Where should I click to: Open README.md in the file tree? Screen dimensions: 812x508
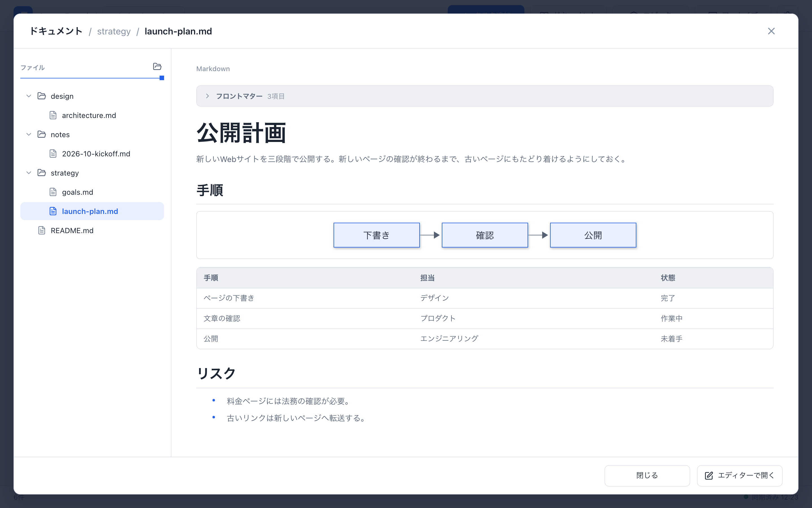92,230
